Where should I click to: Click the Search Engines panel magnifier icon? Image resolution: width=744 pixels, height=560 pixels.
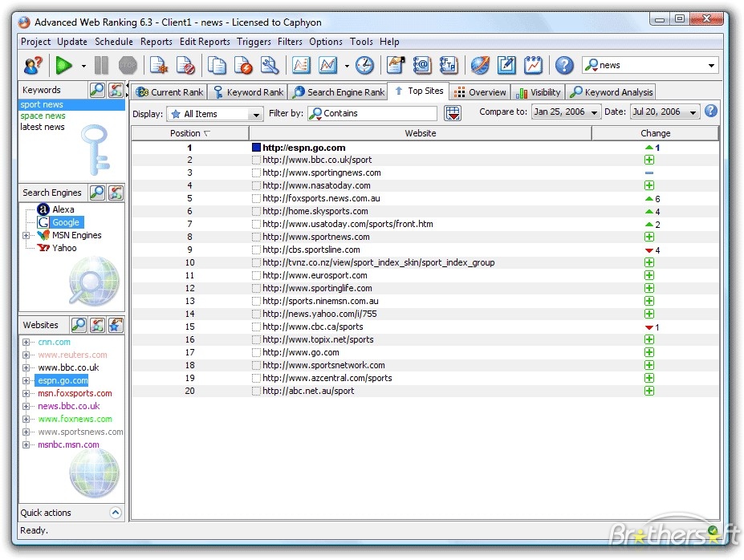[x=97, y=192]
